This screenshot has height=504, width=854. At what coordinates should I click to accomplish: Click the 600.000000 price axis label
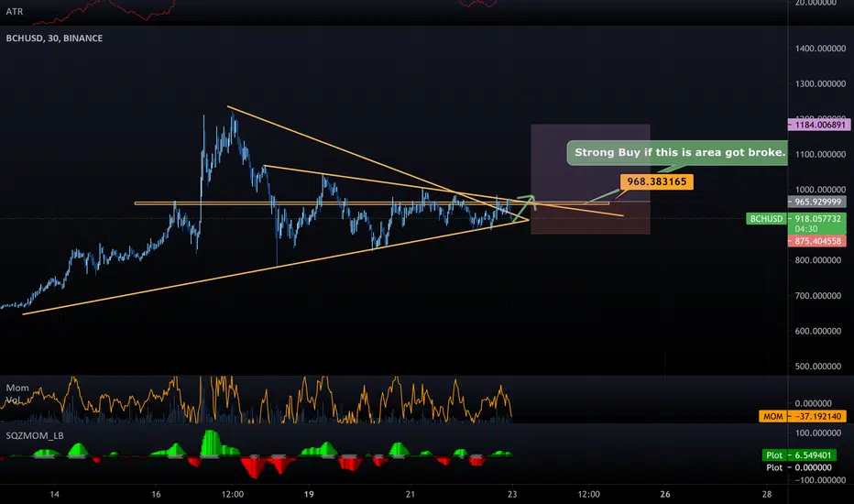[x=817, y=331]
